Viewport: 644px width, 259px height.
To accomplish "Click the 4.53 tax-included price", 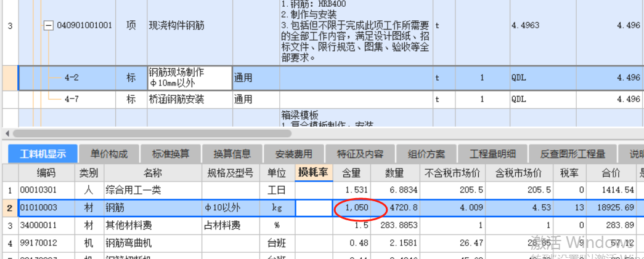I will 542,208.
